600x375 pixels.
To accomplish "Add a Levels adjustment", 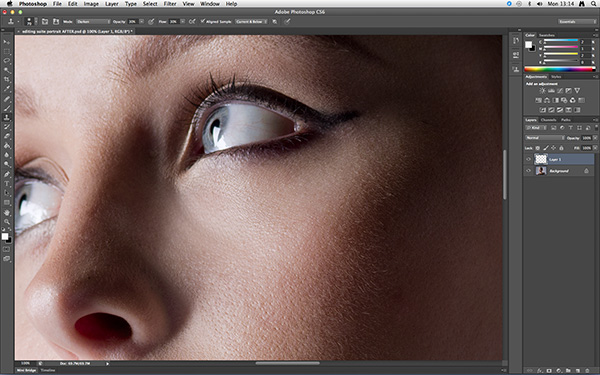I will click(551, 91).
